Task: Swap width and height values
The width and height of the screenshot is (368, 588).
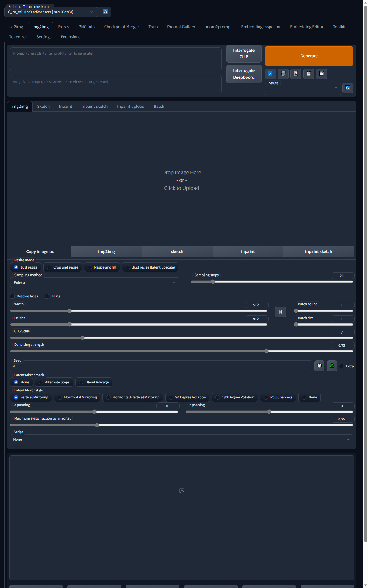Action: click(x=281, y=312)
